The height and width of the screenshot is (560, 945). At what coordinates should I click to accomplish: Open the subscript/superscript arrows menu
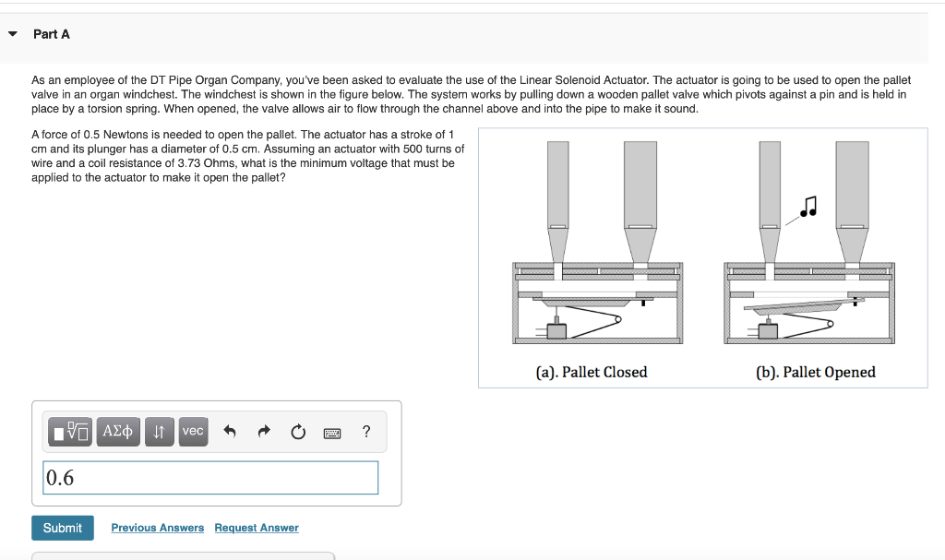(x=159, y=432)
